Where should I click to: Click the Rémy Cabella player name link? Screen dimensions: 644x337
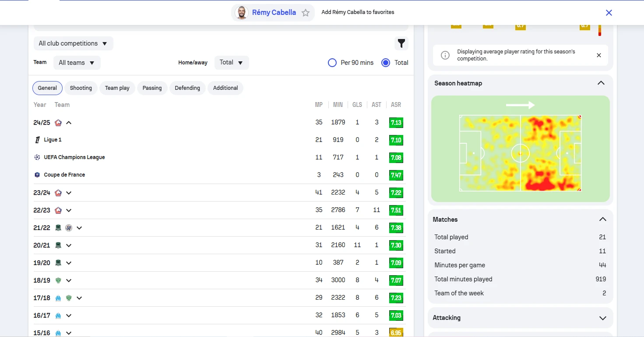tap(274, 13)
